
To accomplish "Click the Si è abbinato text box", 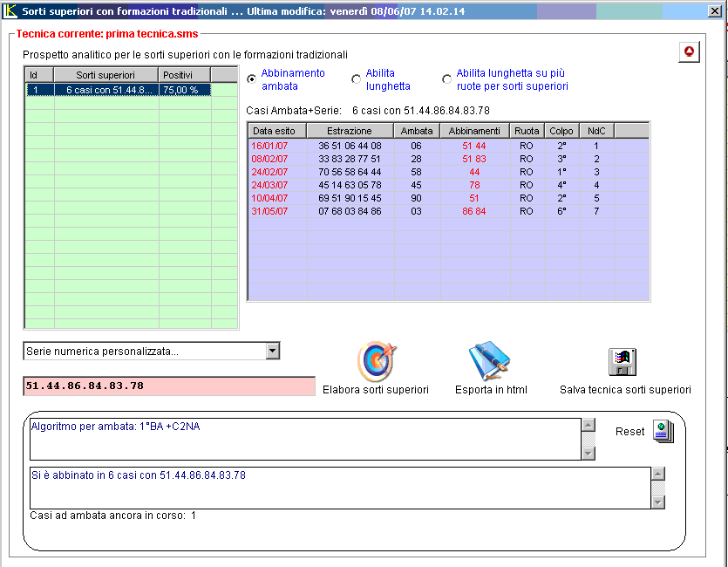I will coord(340,488).
